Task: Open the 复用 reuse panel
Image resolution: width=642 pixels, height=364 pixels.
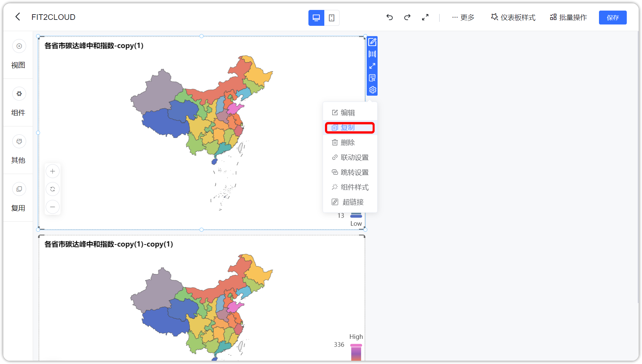Action: [x=18, y=198]
